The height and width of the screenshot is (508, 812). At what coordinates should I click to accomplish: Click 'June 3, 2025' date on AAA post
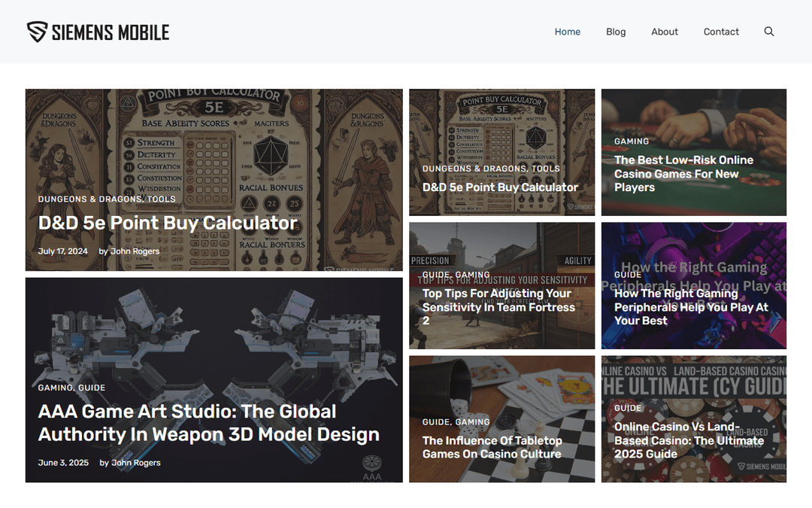tap(63, 462)
